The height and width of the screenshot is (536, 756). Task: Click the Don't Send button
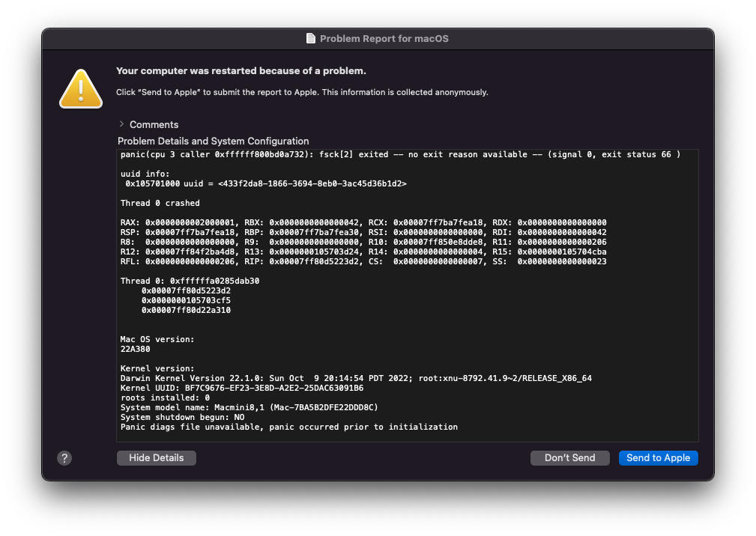pos(570,458)
